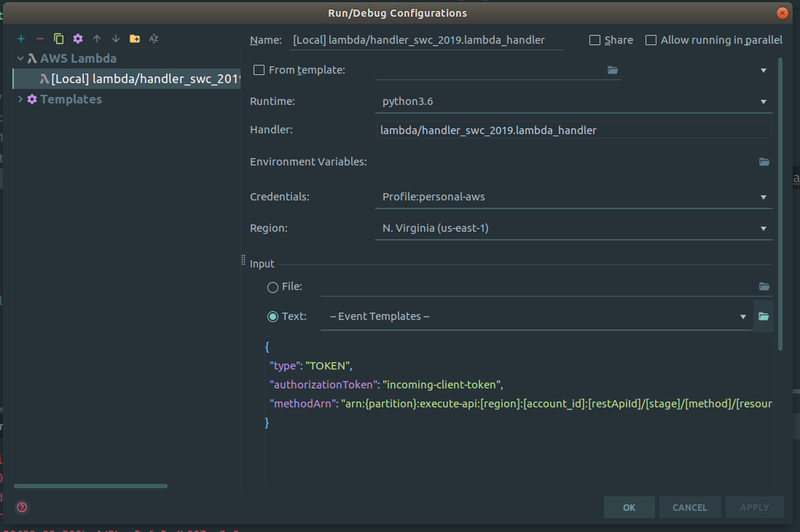Focus the input File path field
800x532 pixels.
538,286
